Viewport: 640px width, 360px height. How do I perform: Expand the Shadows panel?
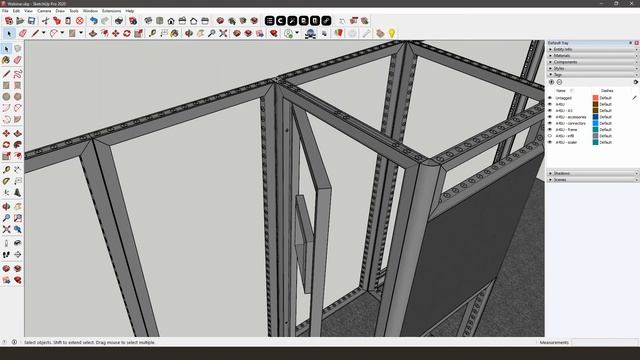coord(592,173)
